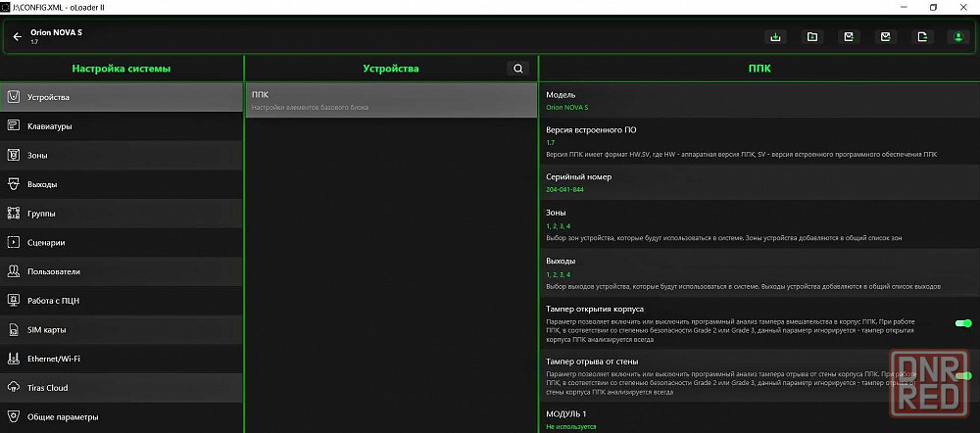The width and height of the screenshot is (980, 433).
Task: Click 'Настройки элементов базового блока' subtitle
Action: click(x=310, y=108)
